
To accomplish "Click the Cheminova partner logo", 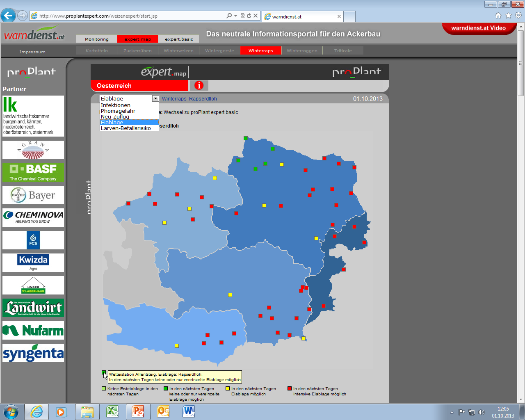I will click(33, 217).
